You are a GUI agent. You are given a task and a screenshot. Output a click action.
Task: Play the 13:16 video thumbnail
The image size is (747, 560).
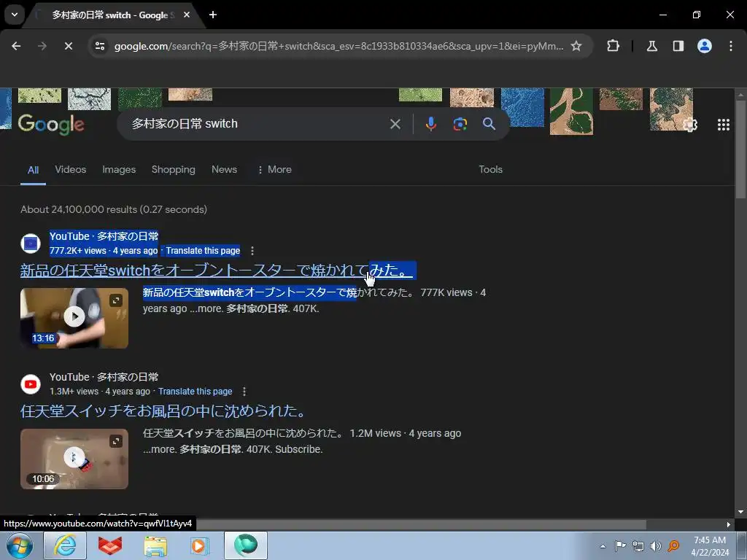tap(74, 317)
